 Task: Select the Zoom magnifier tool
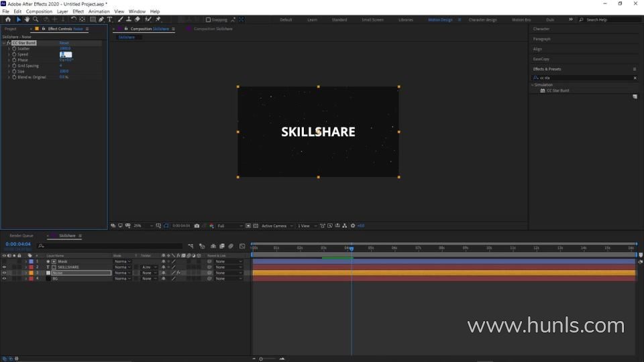coord(36,19)
